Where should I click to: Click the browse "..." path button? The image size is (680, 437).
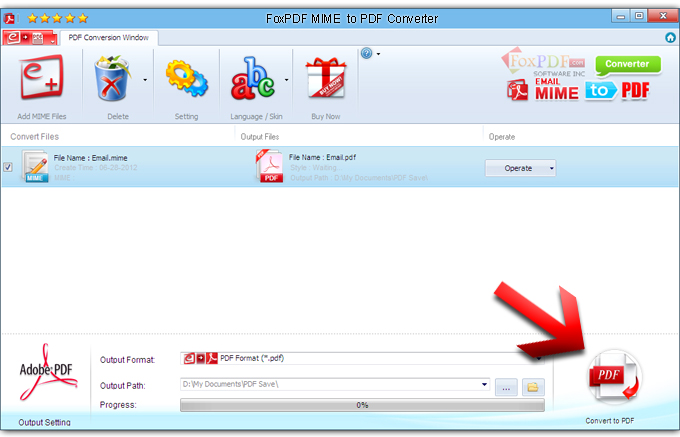(x=506, y=388)
